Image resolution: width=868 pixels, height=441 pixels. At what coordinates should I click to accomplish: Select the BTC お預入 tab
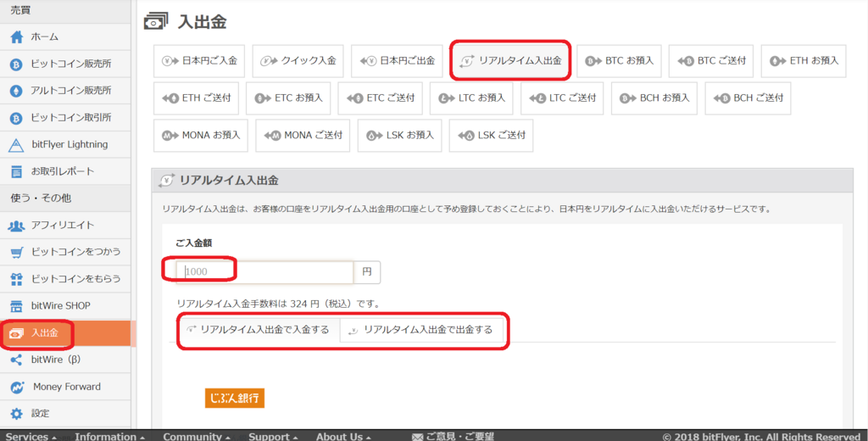tap(619, 61)
